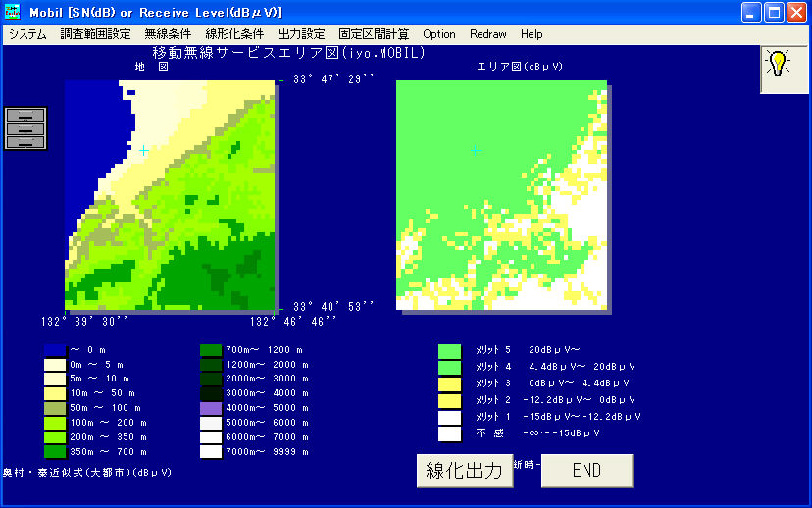
Task: Click the lightbulb hint icon
Action: tap(778, 65)
